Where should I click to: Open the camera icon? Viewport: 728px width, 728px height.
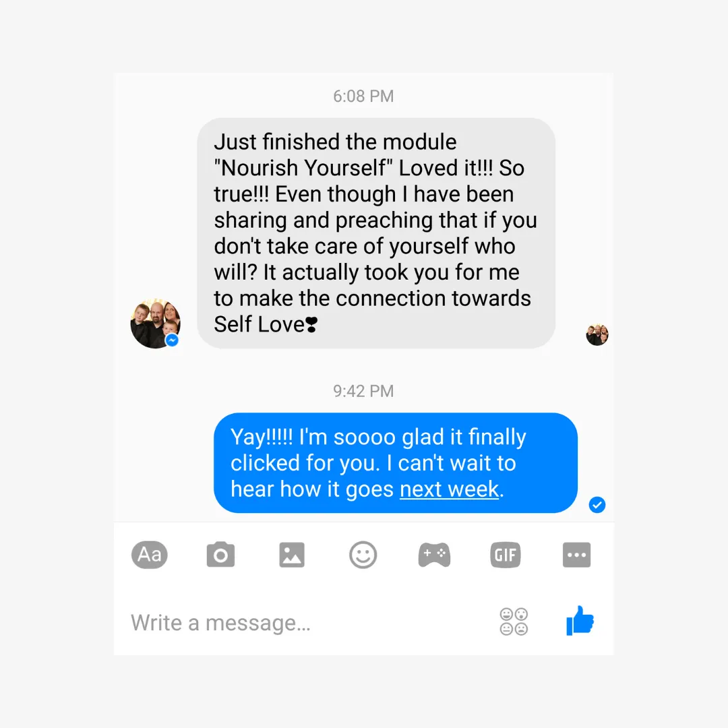pyautogui.click(x=220, y=555)
